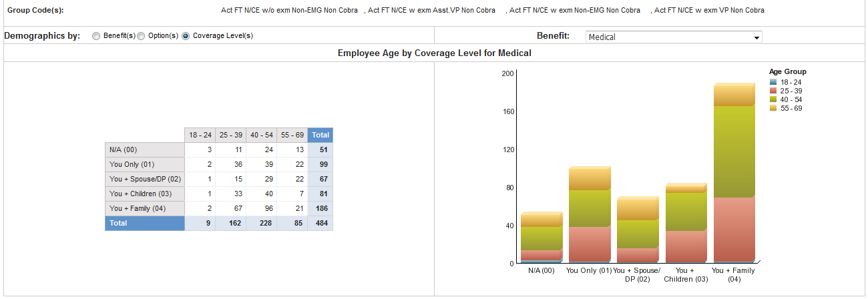Click the You + Family (04) chart bar

[733, 174]
